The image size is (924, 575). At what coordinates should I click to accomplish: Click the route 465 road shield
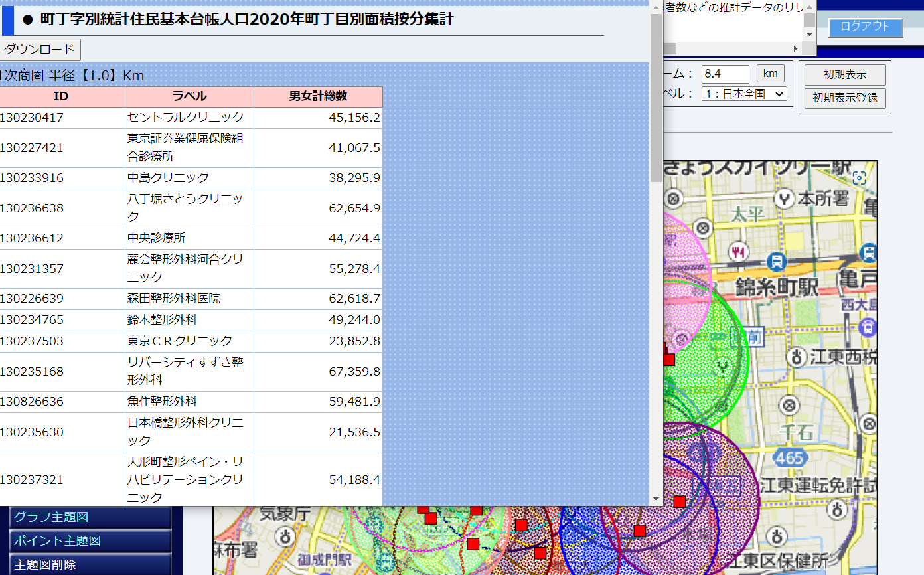790,457
